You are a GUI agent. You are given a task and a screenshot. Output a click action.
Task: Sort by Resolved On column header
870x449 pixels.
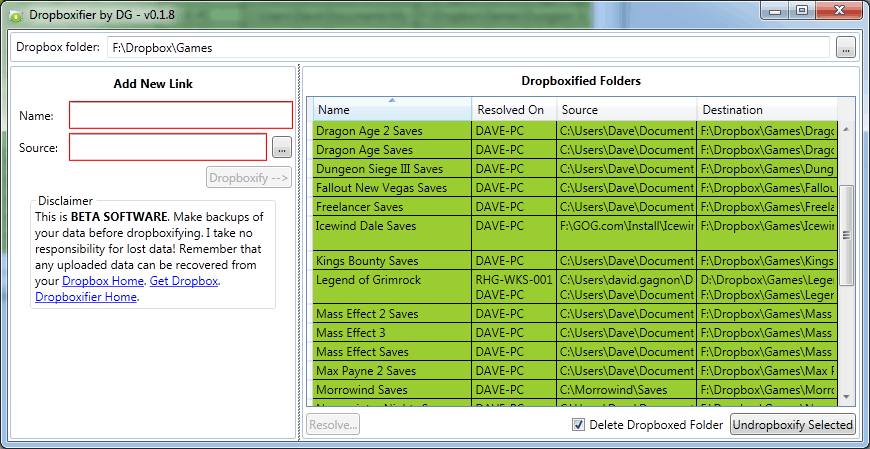pyautogui.click(x=513, y=110)
